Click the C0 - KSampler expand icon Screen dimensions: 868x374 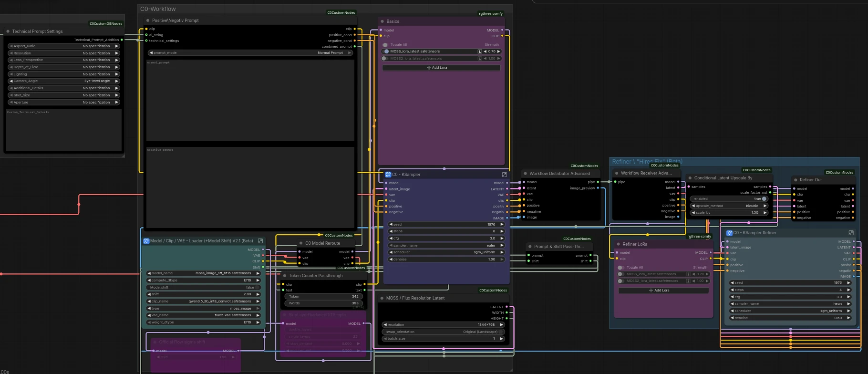[505, 175]
